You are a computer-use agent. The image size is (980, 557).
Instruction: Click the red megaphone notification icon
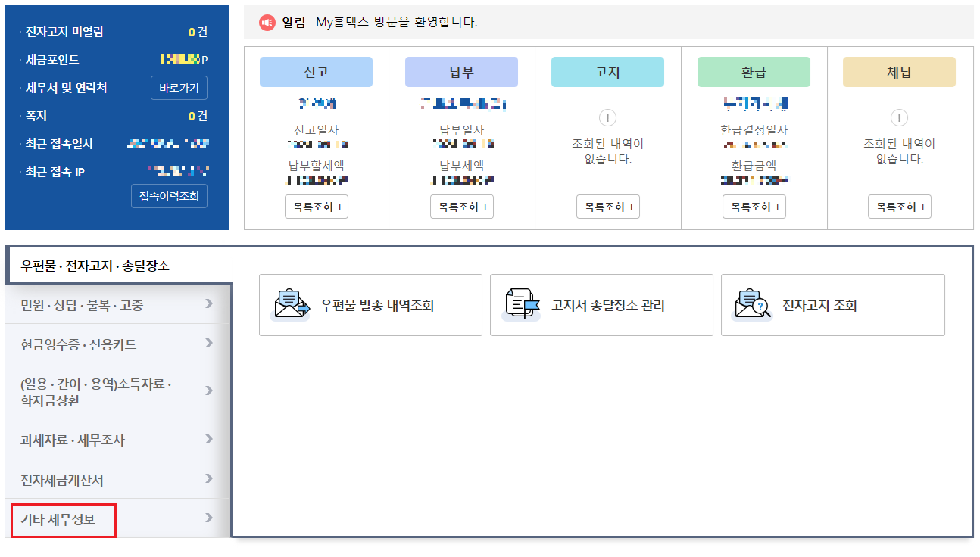click(267, 23)
